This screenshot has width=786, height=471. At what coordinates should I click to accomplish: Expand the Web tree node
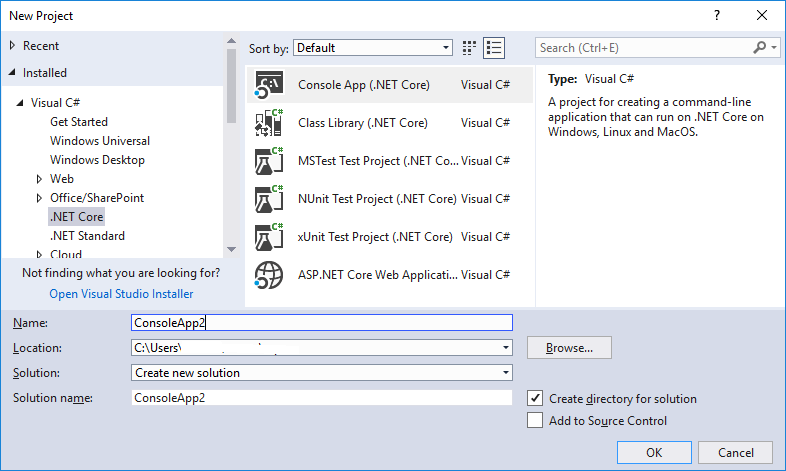tap(39, 179)
